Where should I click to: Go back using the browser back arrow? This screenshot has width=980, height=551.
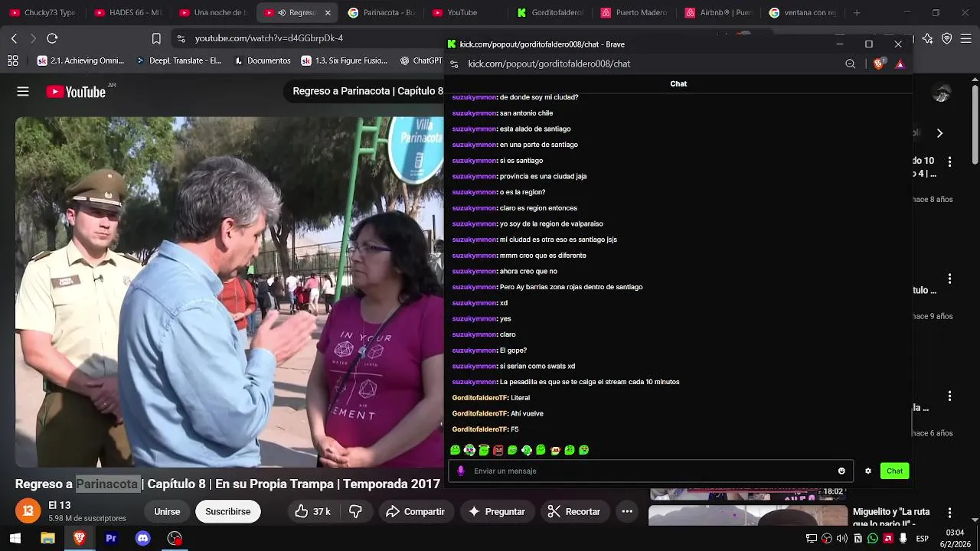(14, 38)
